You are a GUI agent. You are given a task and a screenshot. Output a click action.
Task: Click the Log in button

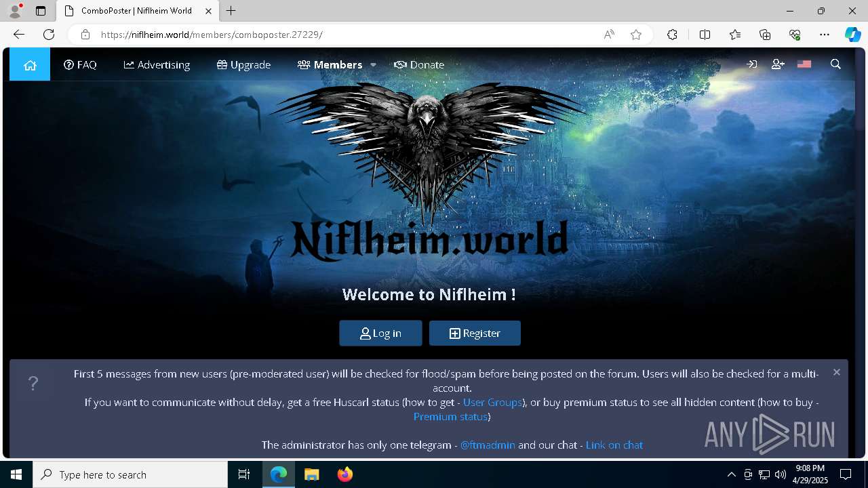[380, 333]
